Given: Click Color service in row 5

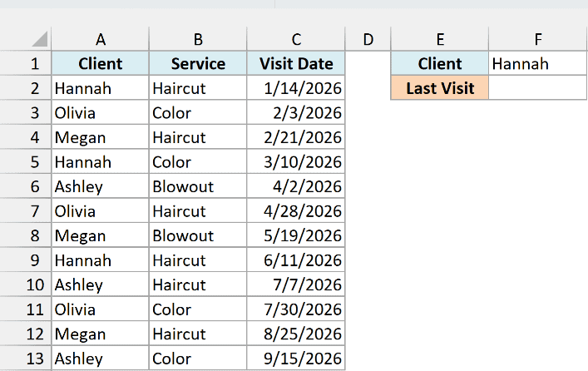Looking at the screenshot, I should (198, 161).
